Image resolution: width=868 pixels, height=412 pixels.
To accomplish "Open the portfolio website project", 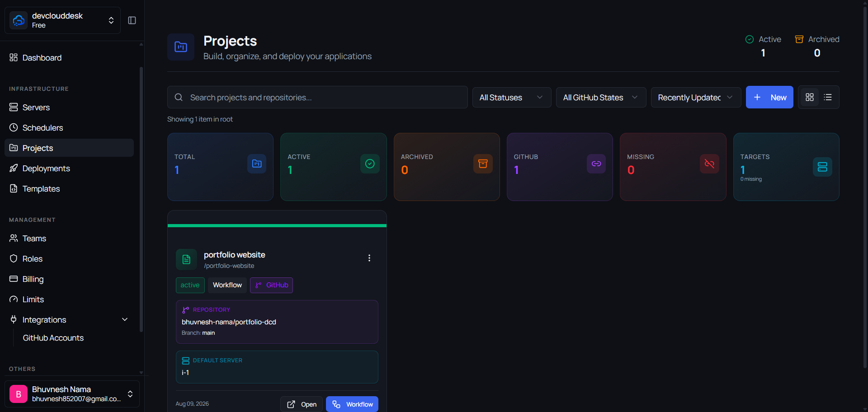I will click(302, 404).
